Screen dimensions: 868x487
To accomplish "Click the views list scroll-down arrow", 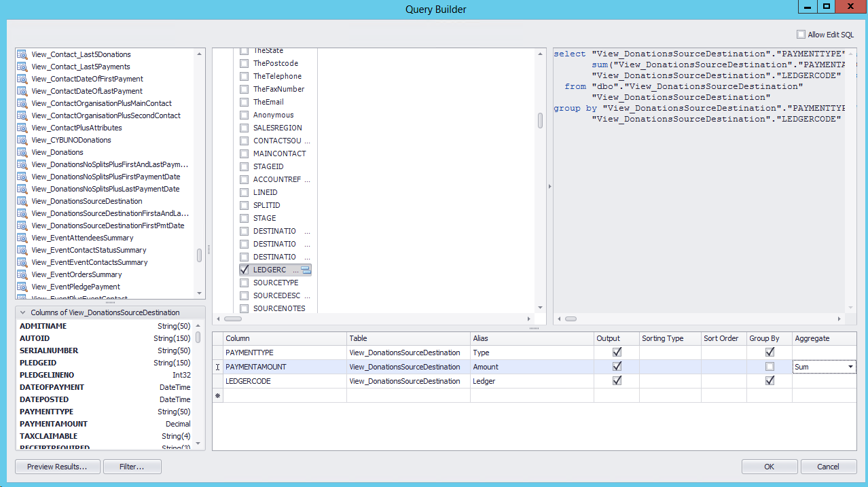I will (x=200, y=293).
